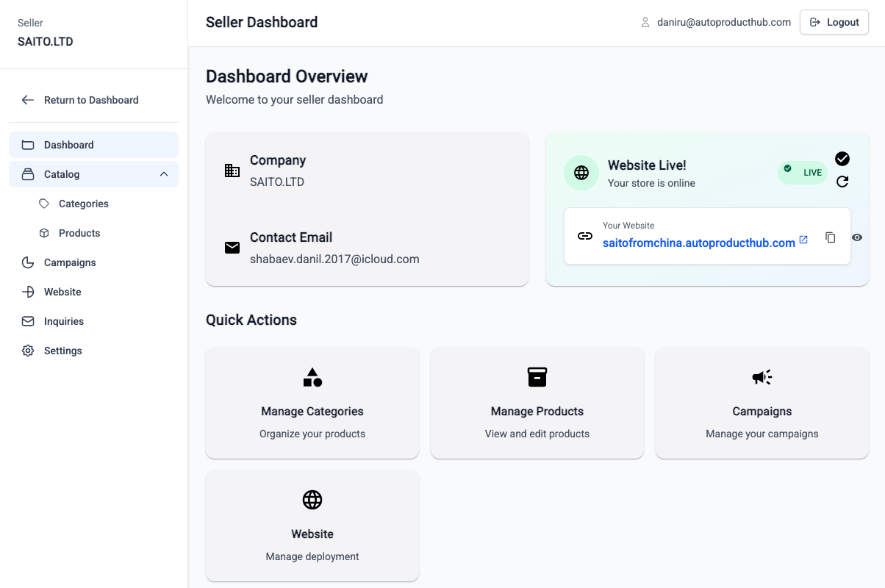The width and height of the screenshot is (885, 588).
Task: Click the globe icon on Website Live card
Action: pyautogui.click(x=581, y=173)
